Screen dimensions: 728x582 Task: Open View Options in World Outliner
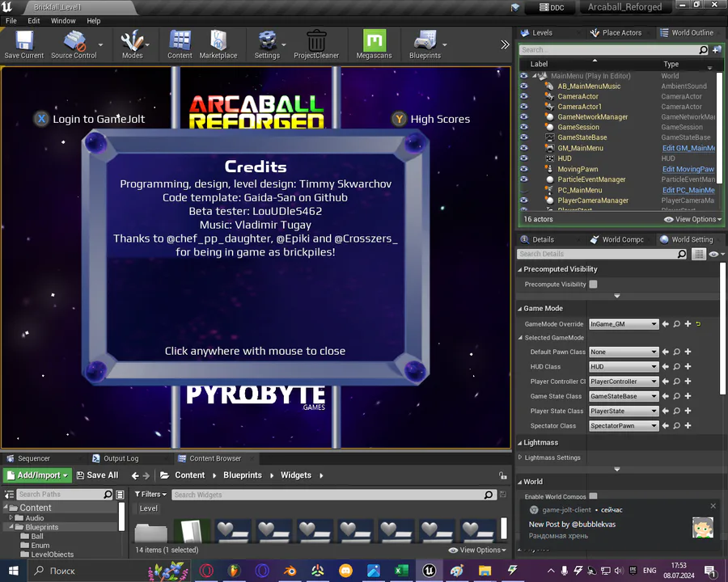[x=693, y=219]
